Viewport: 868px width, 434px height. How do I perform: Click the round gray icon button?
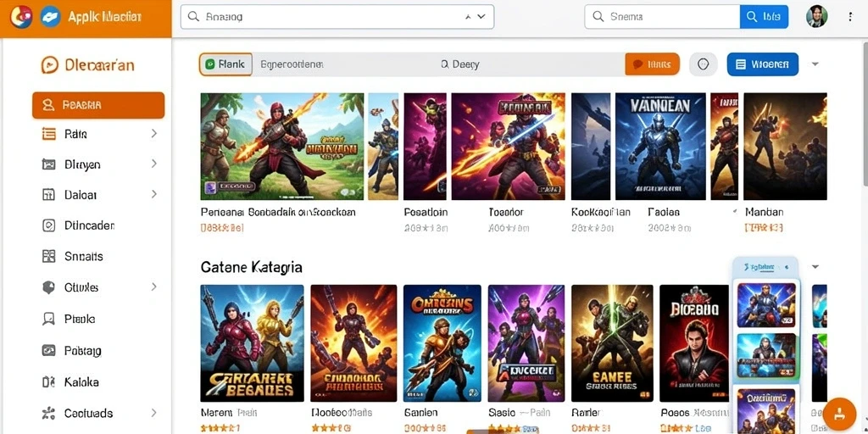coord(703,64)
